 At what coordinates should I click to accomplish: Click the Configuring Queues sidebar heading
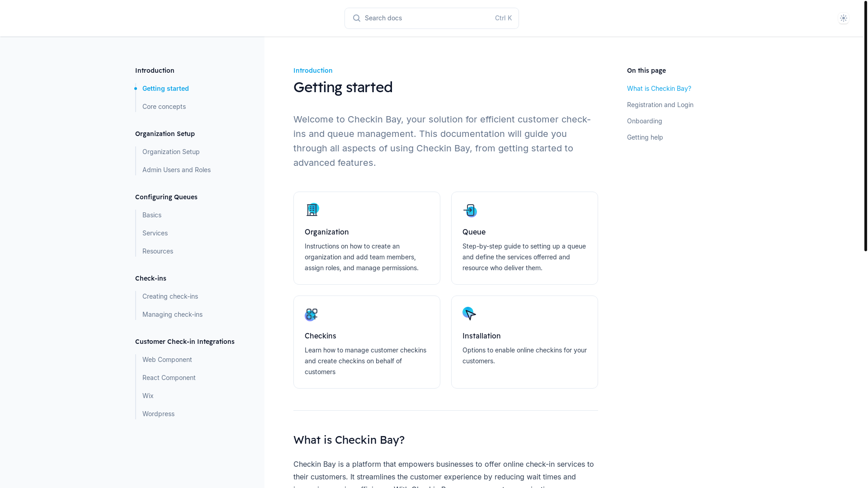tap(166, 197)
